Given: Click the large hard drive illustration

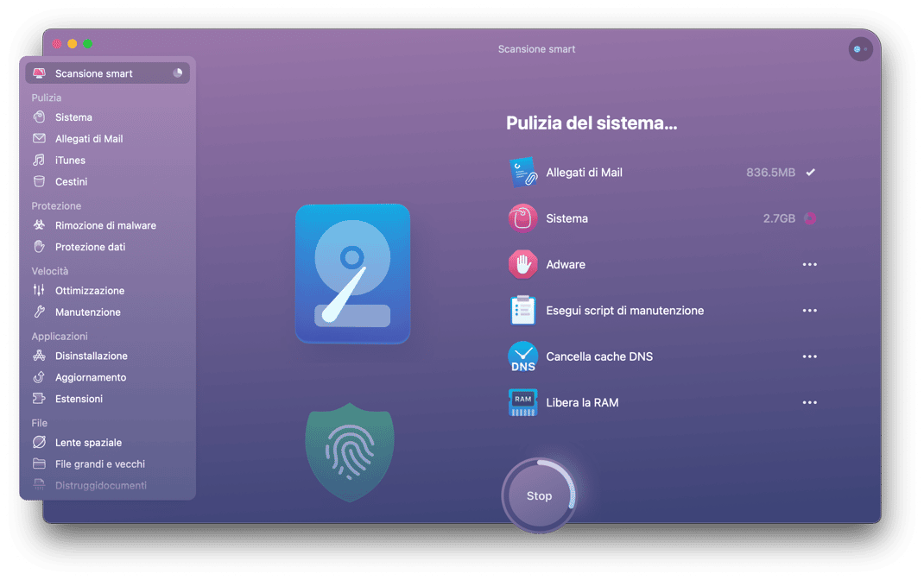Looking at the screenshot, I should point(352,274).
